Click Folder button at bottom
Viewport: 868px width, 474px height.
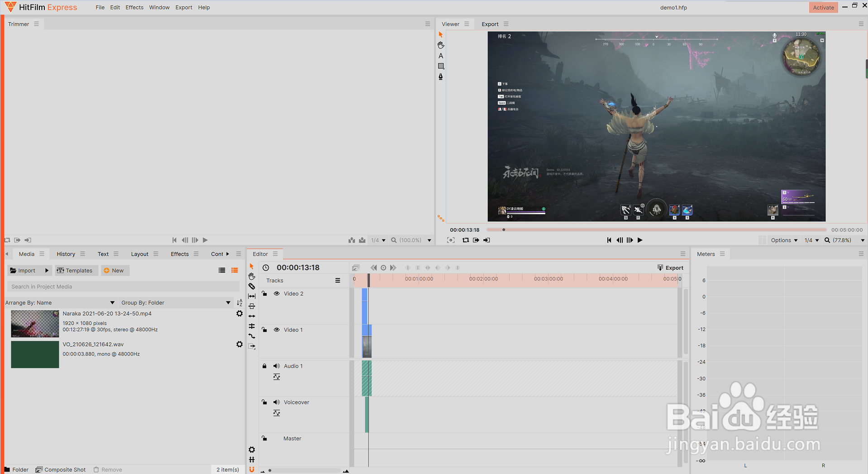point(16,469)
